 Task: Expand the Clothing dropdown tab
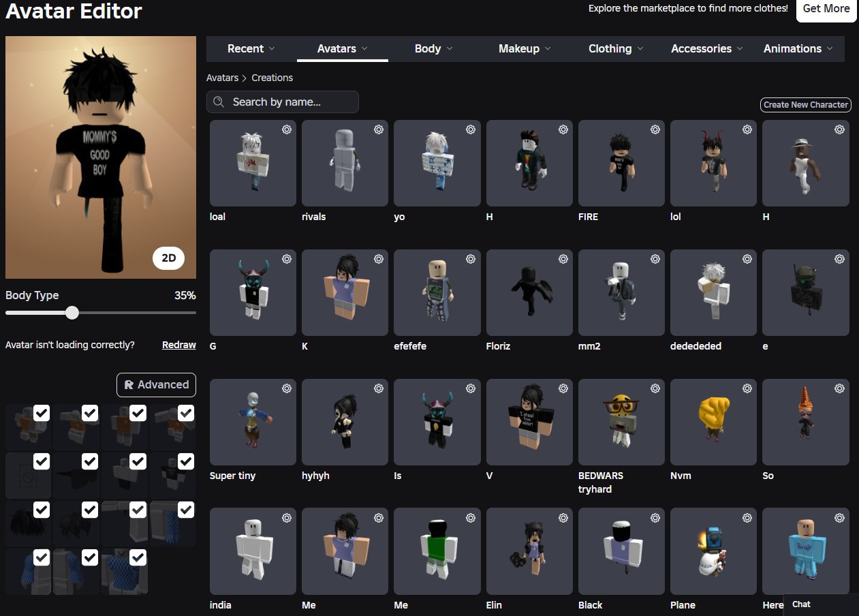[616, 48]
